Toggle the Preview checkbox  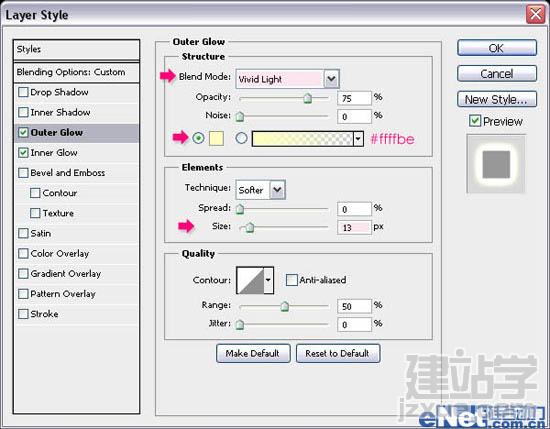[475, 121]
